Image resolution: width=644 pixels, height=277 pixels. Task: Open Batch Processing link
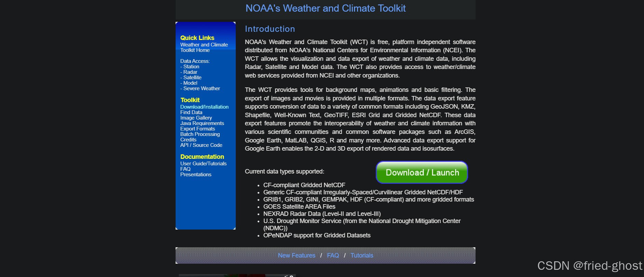200,134
